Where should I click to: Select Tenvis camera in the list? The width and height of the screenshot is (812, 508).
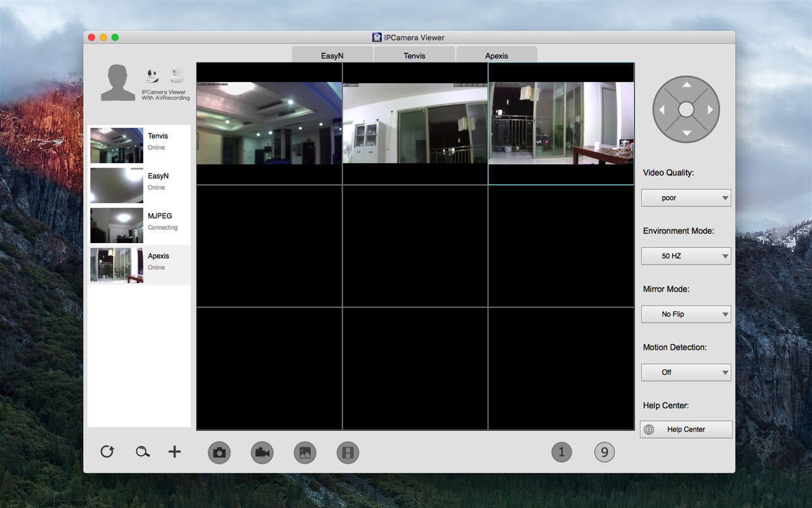(139, 145)
